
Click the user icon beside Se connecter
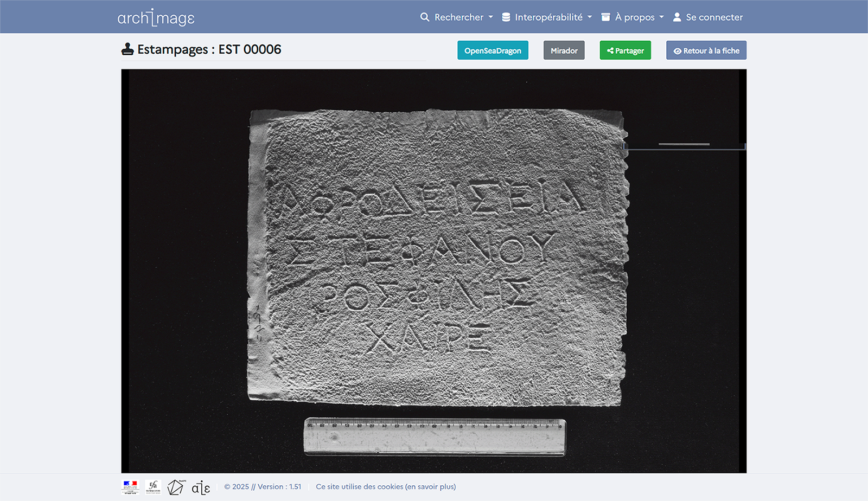[677, 17]
